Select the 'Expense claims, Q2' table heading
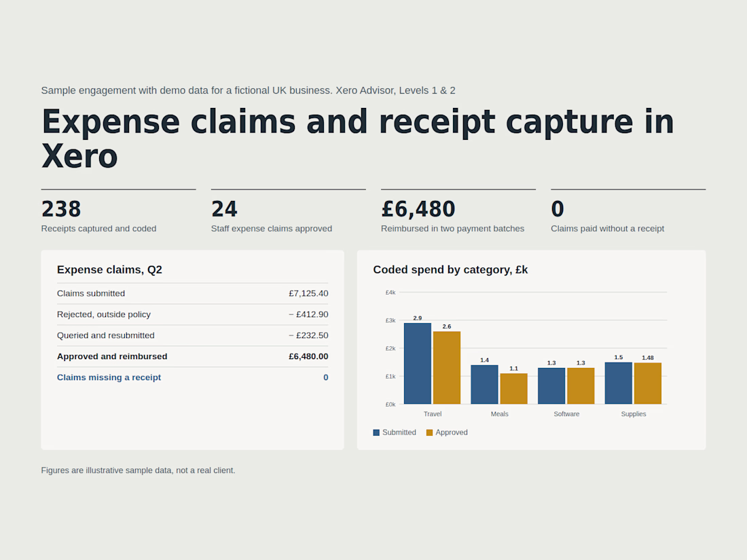 [109, 269]
